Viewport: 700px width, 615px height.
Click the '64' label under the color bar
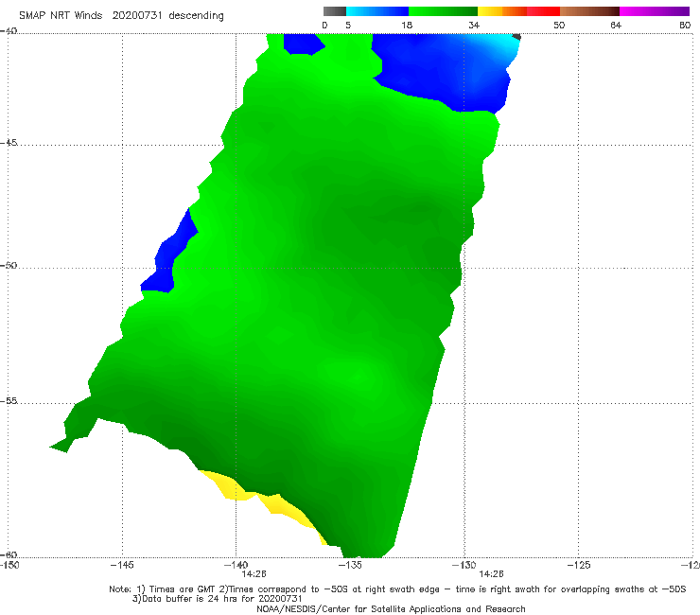[x=616, y=25]
